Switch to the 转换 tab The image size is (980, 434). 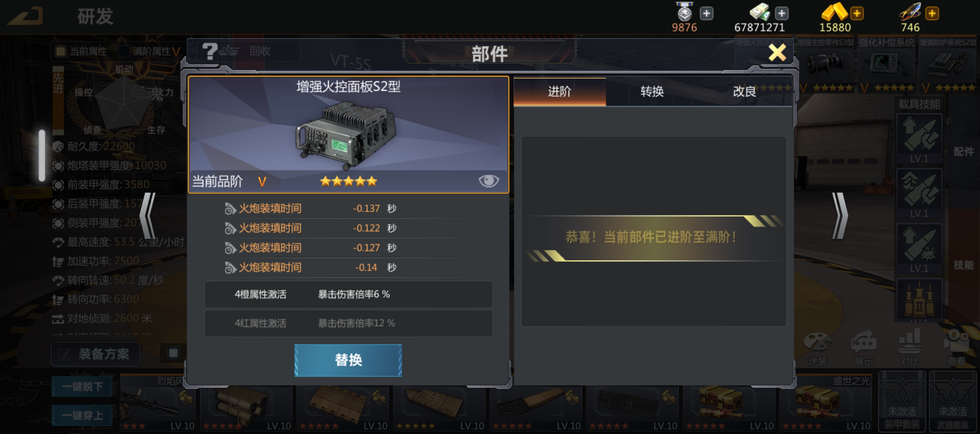[x=652, y=92]
